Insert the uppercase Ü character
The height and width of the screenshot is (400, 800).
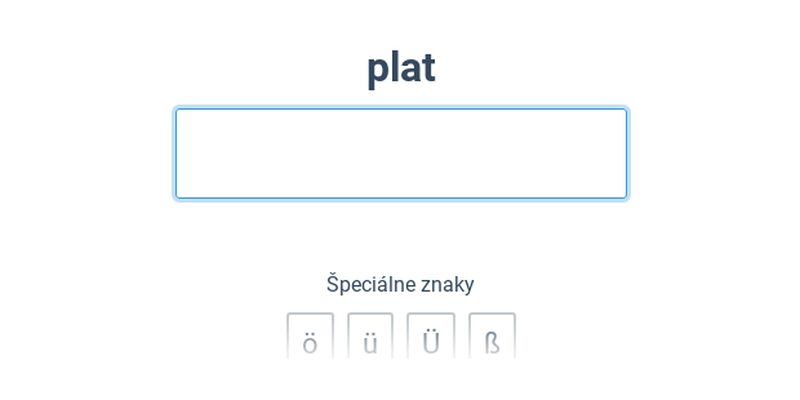(431, 336)
